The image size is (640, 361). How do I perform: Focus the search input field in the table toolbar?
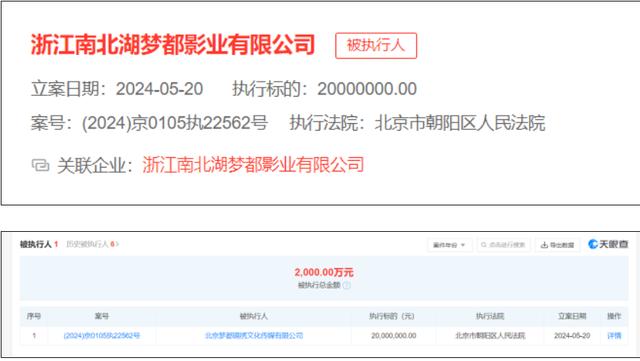pyautogui.click(x=504, y=245)
